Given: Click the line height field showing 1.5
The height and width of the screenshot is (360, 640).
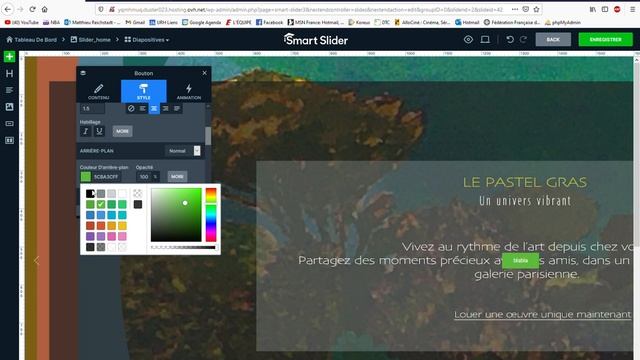Looking at the screenshot, I should [x=92, y=109].
